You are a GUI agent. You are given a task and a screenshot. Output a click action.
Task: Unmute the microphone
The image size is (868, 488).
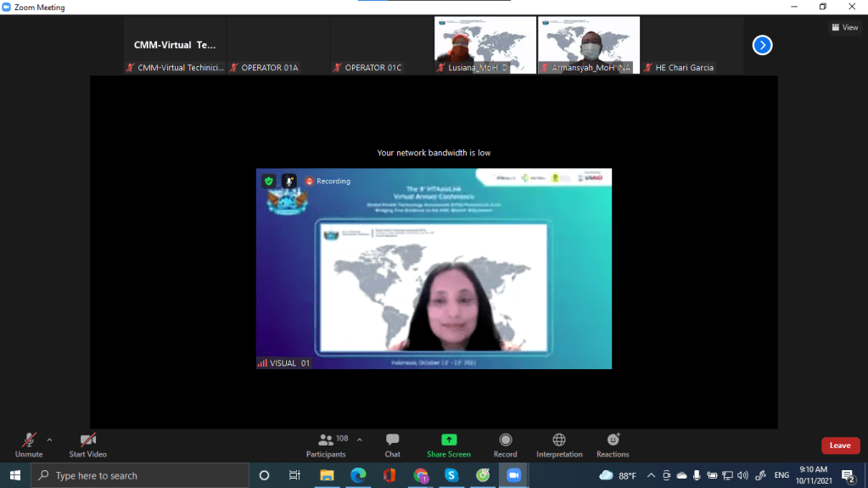pyautogui.click(x=29, y=445)
